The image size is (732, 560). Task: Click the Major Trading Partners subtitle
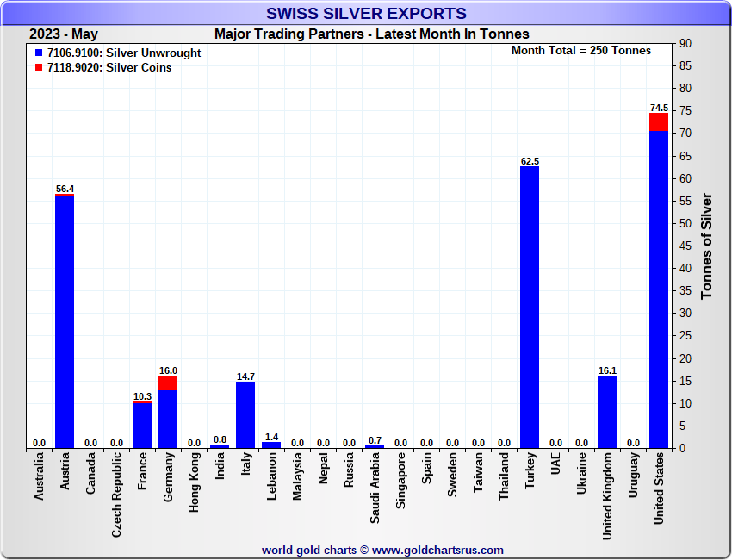(x=371, y=34)
